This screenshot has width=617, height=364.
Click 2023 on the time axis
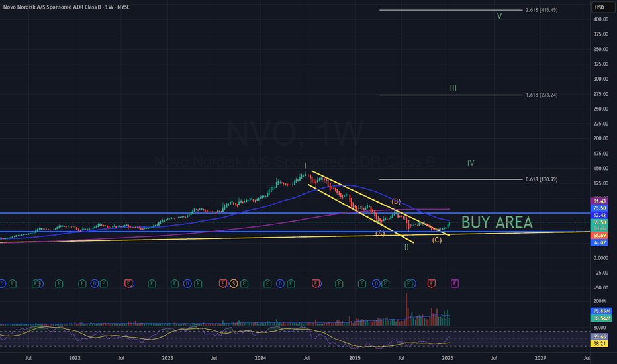pyautogui.click(x=167, y=358)
